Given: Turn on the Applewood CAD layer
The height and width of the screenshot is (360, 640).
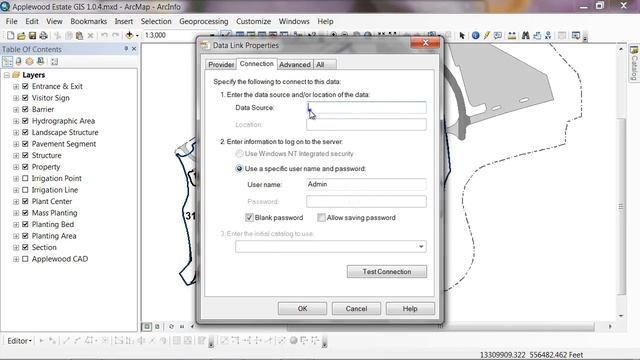Looking at the screenshot, I should [x=25, y=259].
